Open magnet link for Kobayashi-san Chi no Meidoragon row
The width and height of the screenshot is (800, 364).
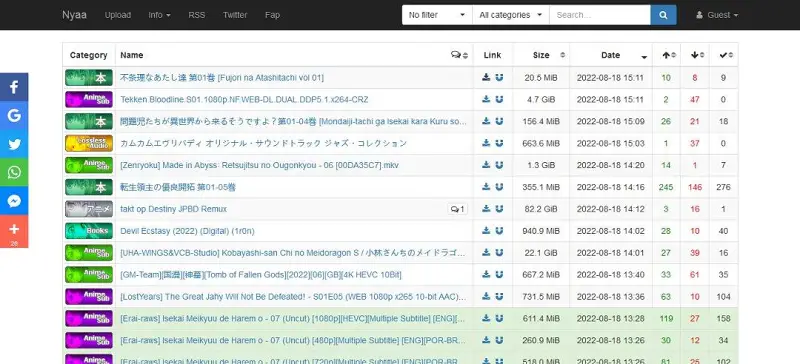[499, 253]
